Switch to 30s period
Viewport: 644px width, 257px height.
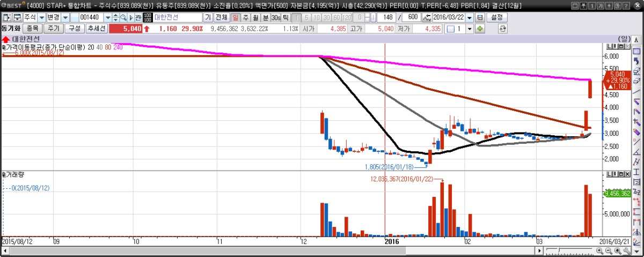(x=275, y=17)
